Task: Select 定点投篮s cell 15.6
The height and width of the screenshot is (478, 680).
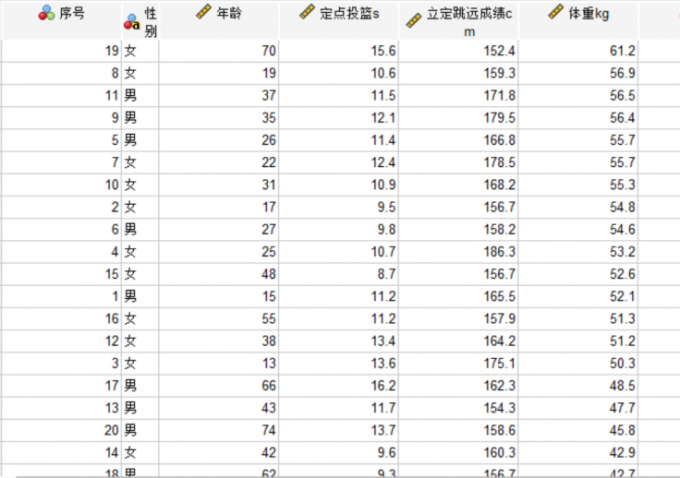Action: 339,51
